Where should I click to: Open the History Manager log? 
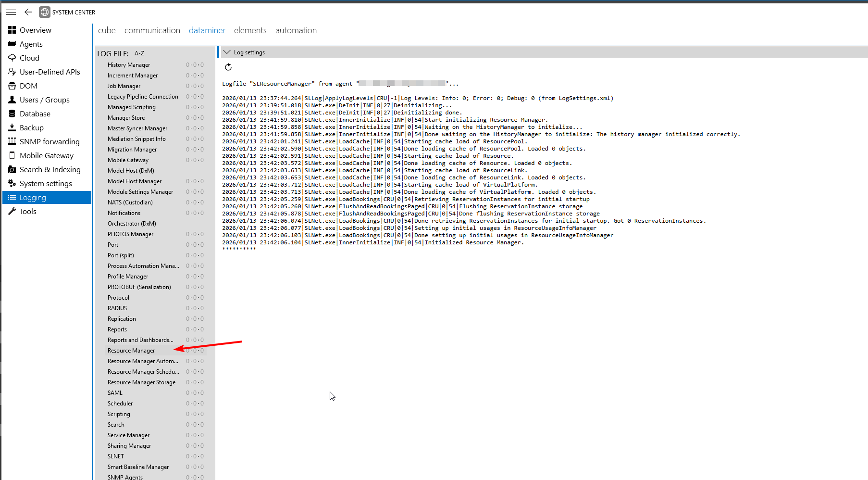[x=129, y=65]
